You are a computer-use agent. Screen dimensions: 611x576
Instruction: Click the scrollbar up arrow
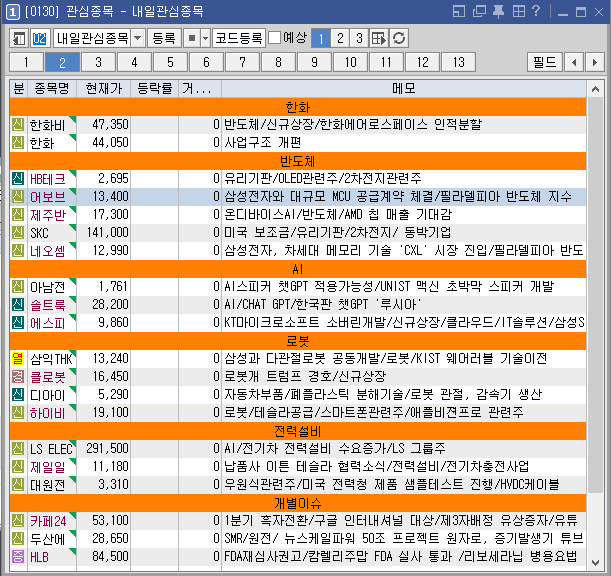[x=595, y=89]
